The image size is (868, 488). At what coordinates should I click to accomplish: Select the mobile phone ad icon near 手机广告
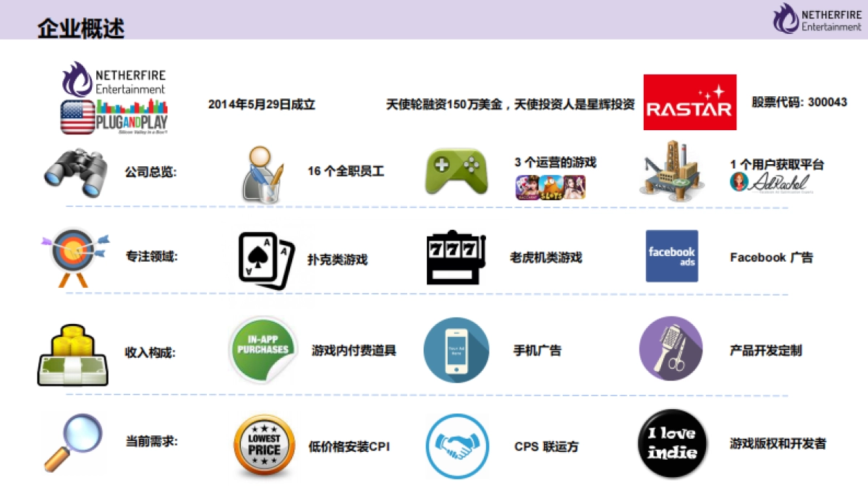[456, 349]
